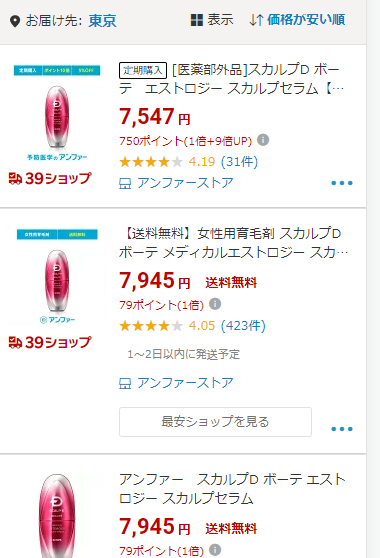Open the アンファー スカルプD ボーテ エストロジー product title
The image size is (380, 558).
click(x=232, y=489)
